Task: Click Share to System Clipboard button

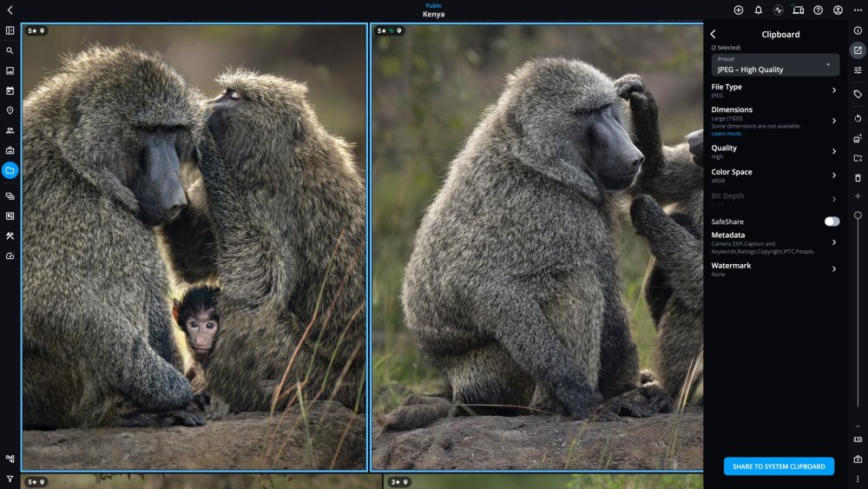Action: (x=779, y=466)
